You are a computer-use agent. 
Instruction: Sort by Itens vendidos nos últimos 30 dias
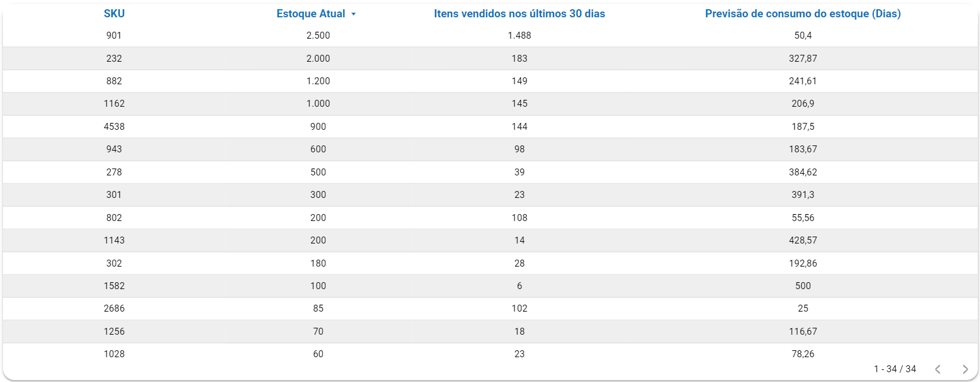(x=519, y=14)
